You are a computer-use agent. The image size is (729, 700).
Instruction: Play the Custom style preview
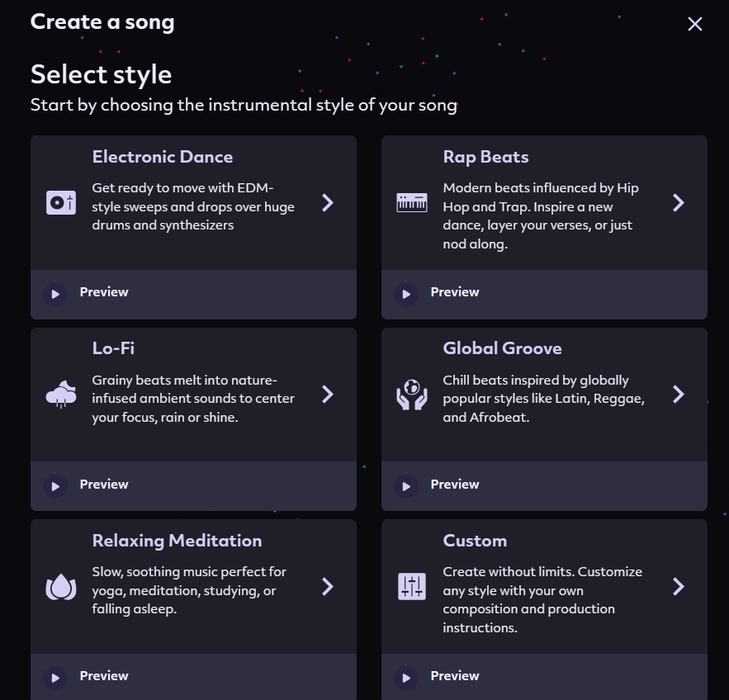point(405,677)
